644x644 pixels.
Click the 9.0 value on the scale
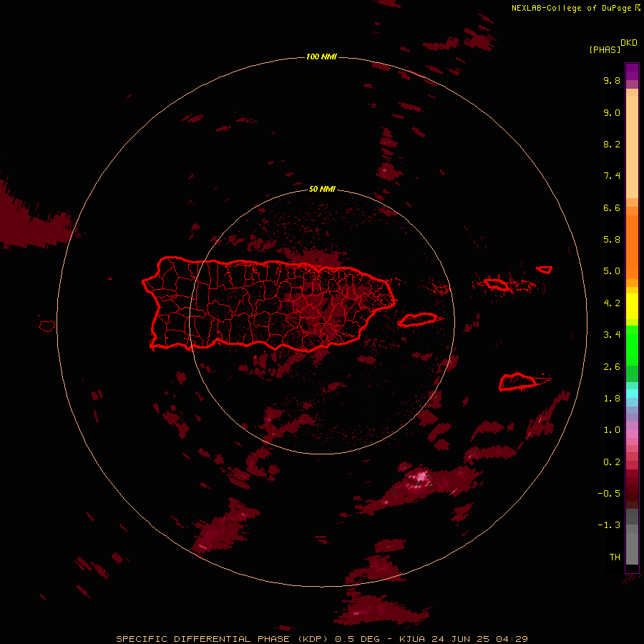pos(612,112)
